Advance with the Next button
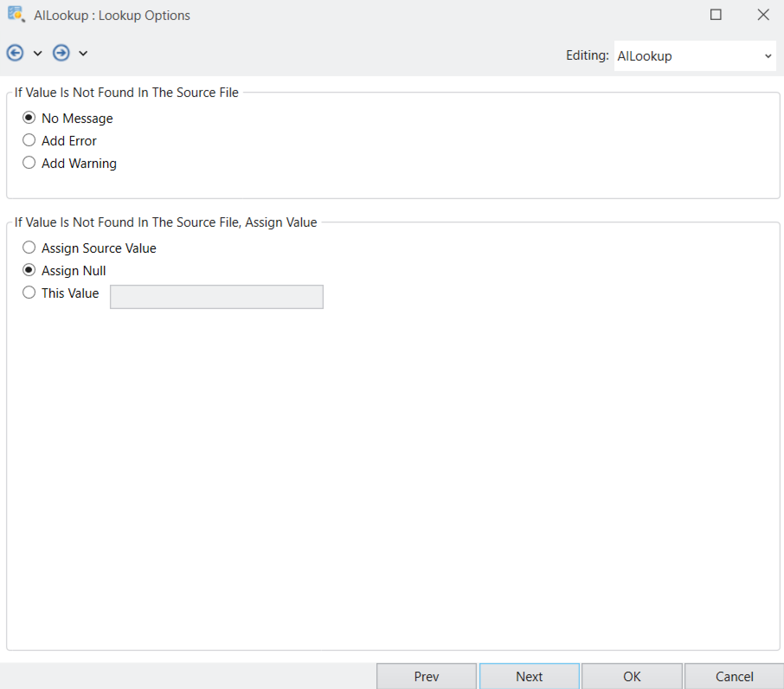This screenshot has height=689, width=784. pyautogui.click(x=529, y=676)
